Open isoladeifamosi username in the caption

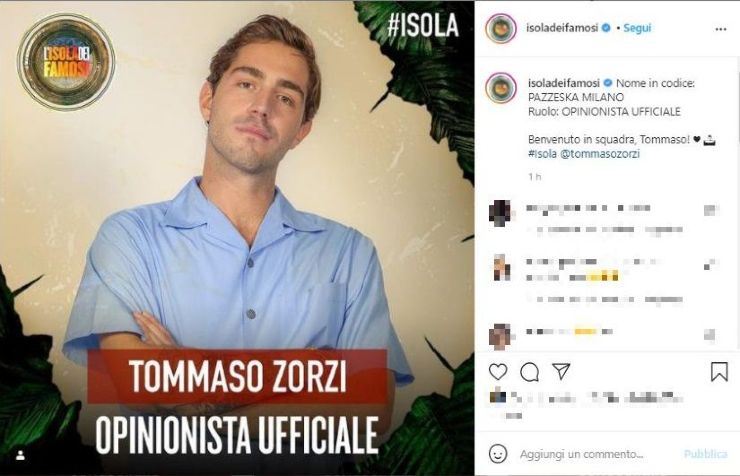(x=564, y=83)
